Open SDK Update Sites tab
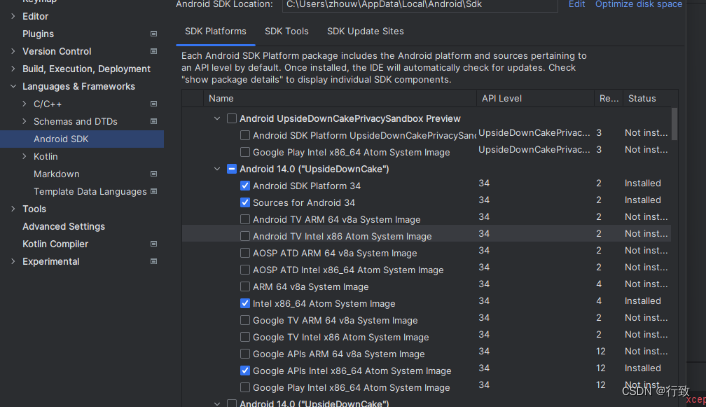Image resolution: width=706 pixels, height=407 pixels. click(x=365, y=32)
